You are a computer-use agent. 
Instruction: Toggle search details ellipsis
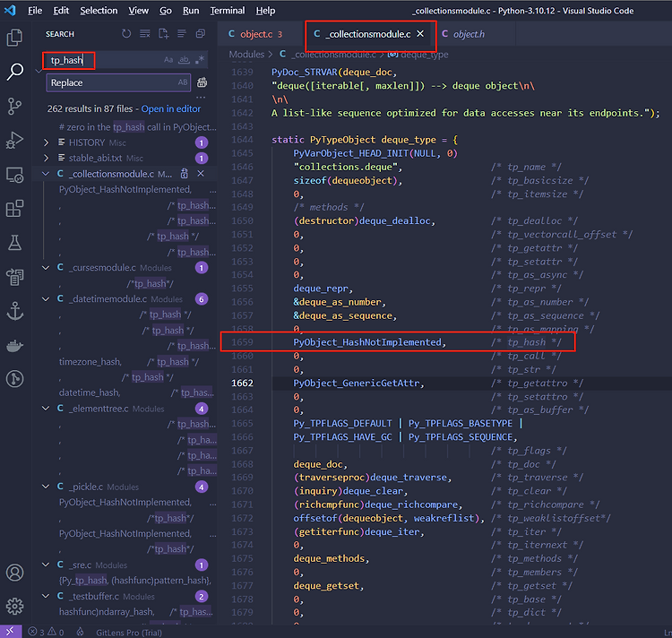(x=201, y=98)
